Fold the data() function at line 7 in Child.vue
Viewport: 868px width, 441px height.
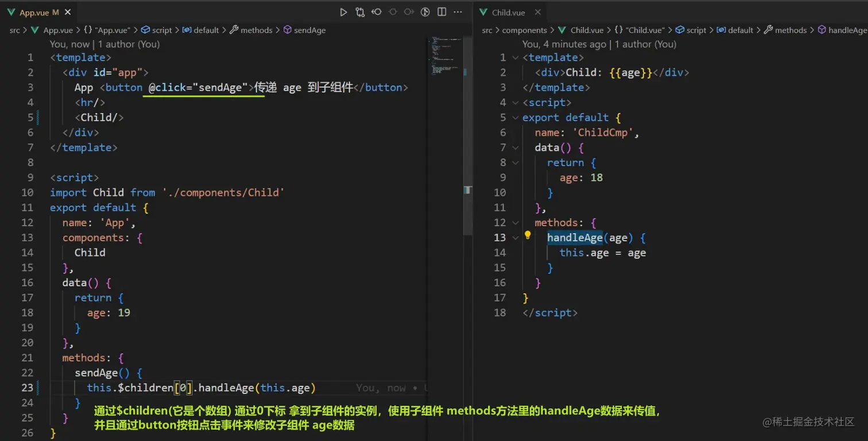pos(515,148)
